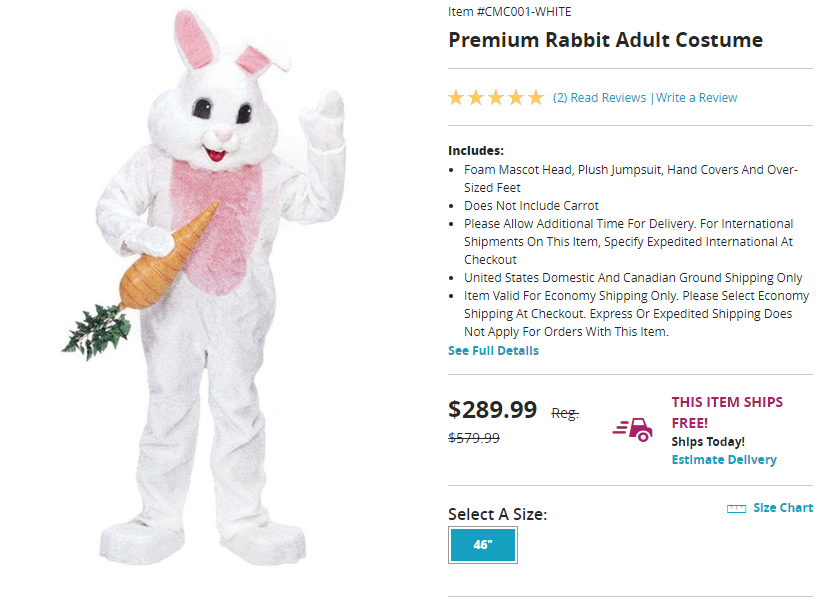Click the $289.99 sale price

click(492, 409)
